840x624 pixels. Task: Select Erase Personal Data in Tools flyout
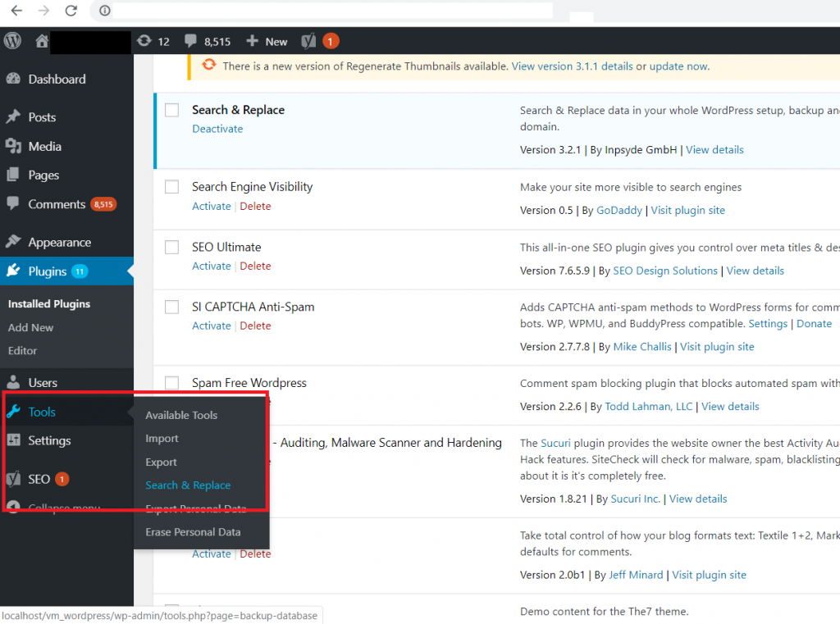[193, 532]
